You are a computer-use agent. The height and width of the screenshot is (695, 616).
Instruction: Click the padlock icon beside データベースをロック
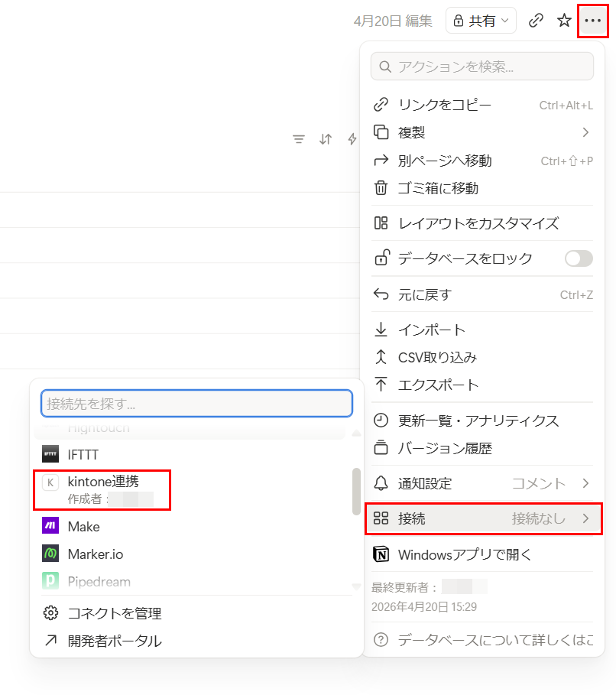[381, 258]
